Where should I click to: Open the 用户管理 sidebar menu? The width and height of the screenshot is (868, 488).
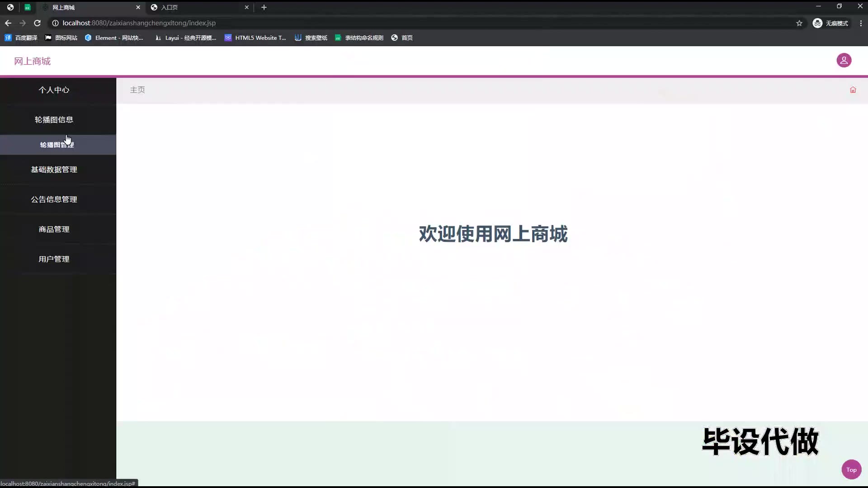[54, 259]
